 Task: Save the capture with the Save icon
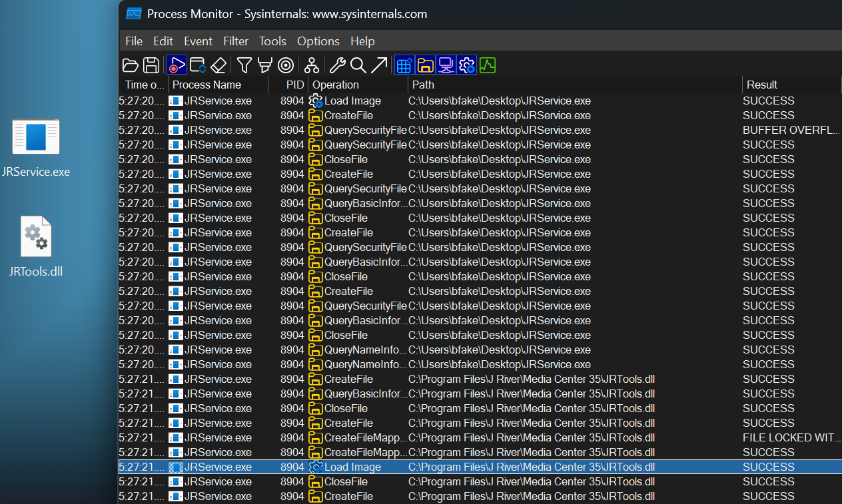point(151,65)
